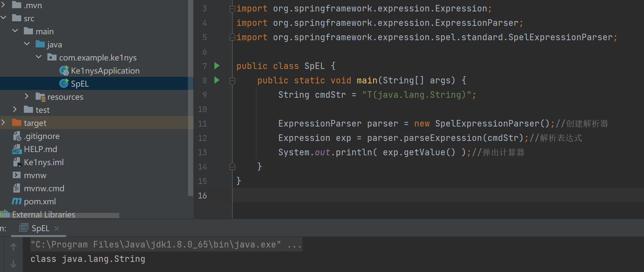Toggle code folding for the main method
This screenshot has height=272, width=644.
click(232, 80)
